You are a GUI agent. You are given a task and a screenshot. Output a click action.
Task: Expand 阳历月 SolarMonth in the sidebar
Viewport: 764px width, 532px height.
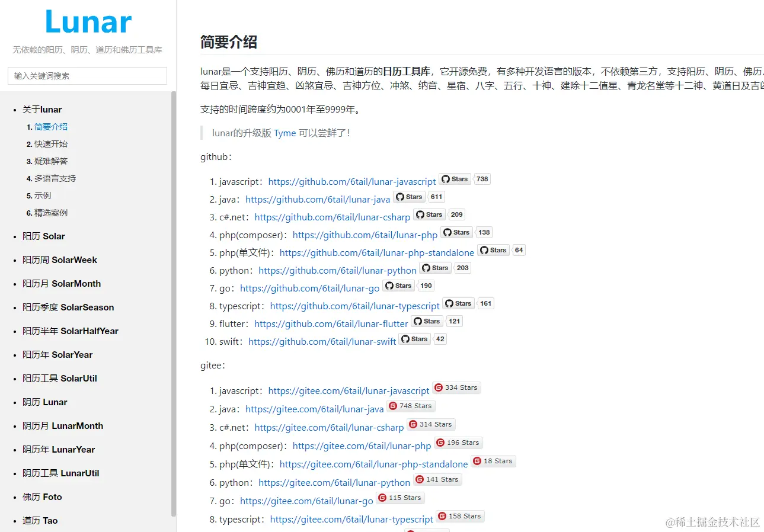62,284
